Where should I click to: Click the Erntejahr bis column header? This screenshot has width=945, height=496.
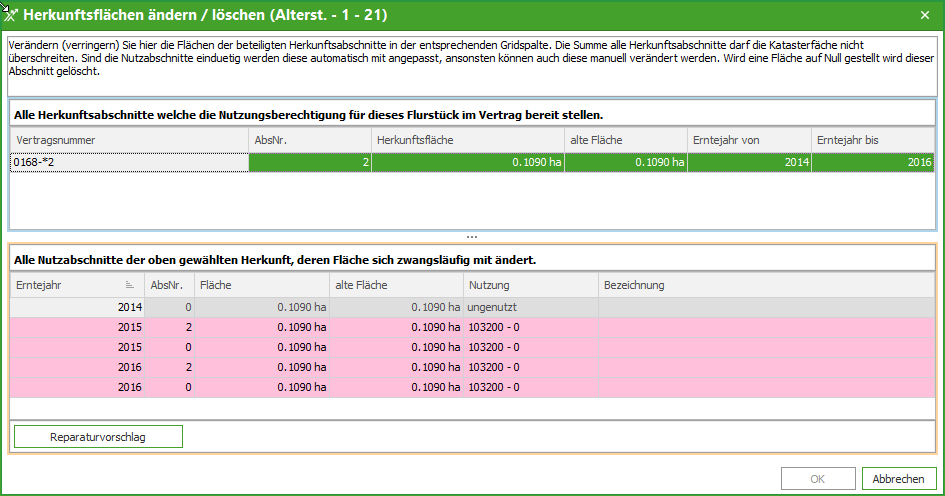click(872, 140)
